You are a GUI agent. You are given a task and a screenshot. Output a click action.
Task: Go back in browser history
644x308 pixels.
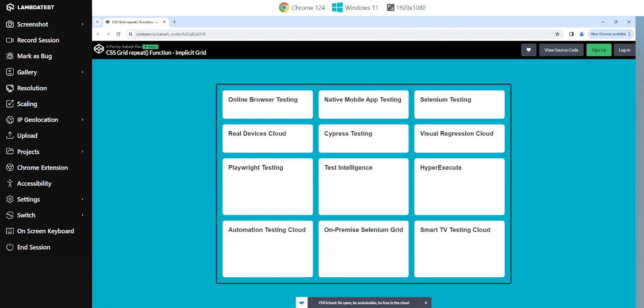(98, 34)
